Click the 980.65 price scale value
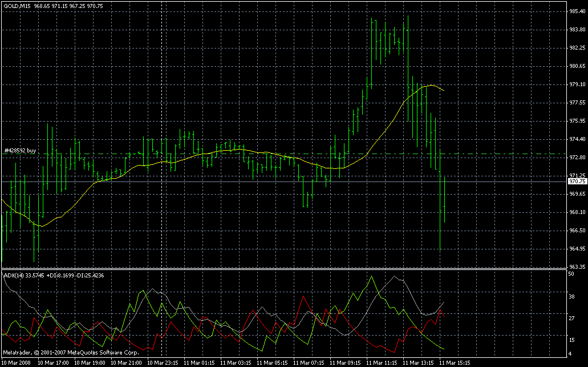This screenshot has width=588, height=367. pyautogui.click(x=577, y=66)
